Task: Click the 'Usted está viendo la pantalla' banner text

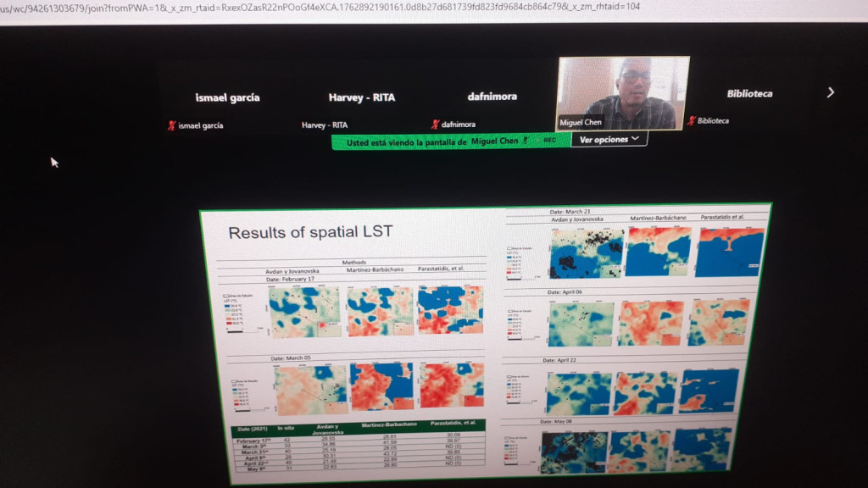Action: point(406,142)
